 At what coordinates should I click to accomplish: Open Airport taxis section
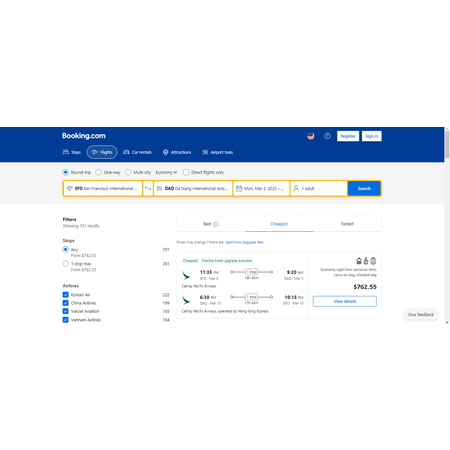pos(218,152)
